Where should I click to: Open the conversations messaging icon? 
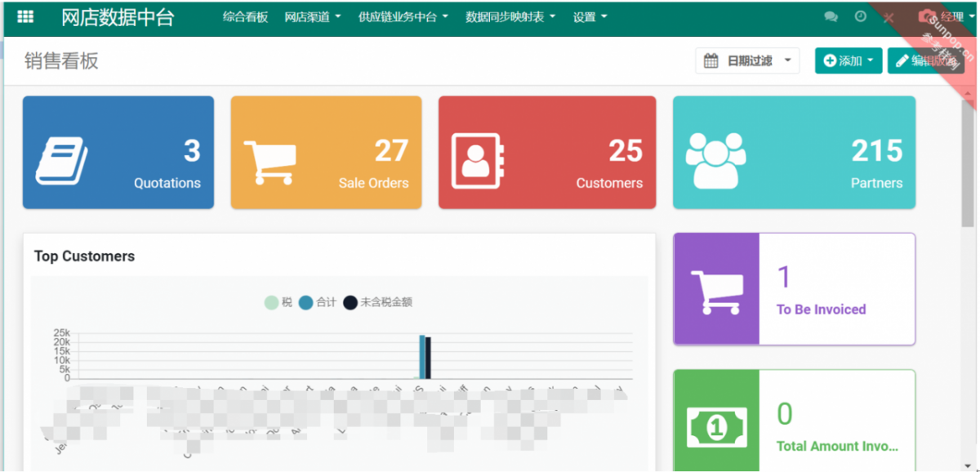pyautogui.click(x=831, y=16)
